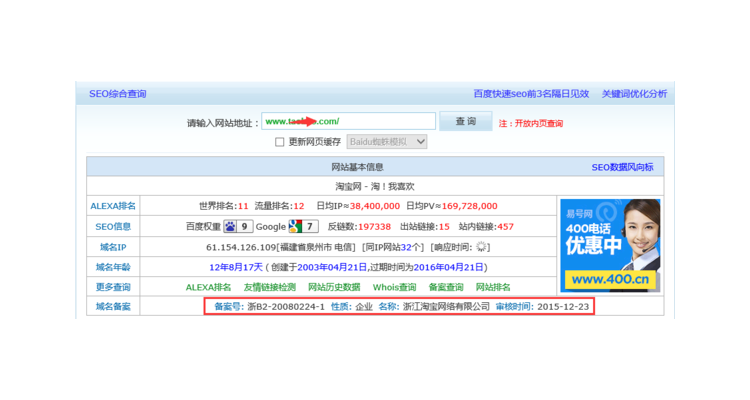Click the SEO信息 row label
The width and height of the screenshot is (750, 400).
coord(113,226)
